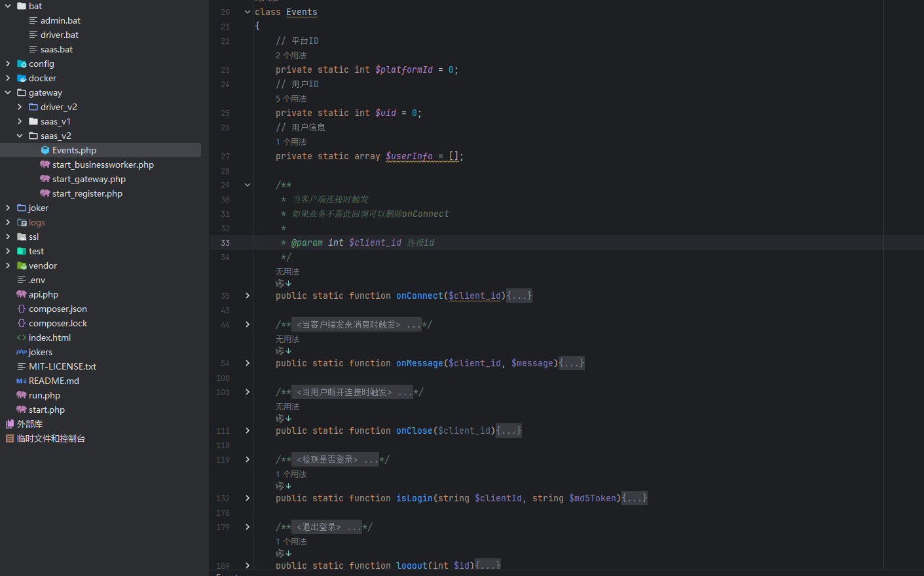
Task: Click the $platformId variable in code
Action: (404, 69)
